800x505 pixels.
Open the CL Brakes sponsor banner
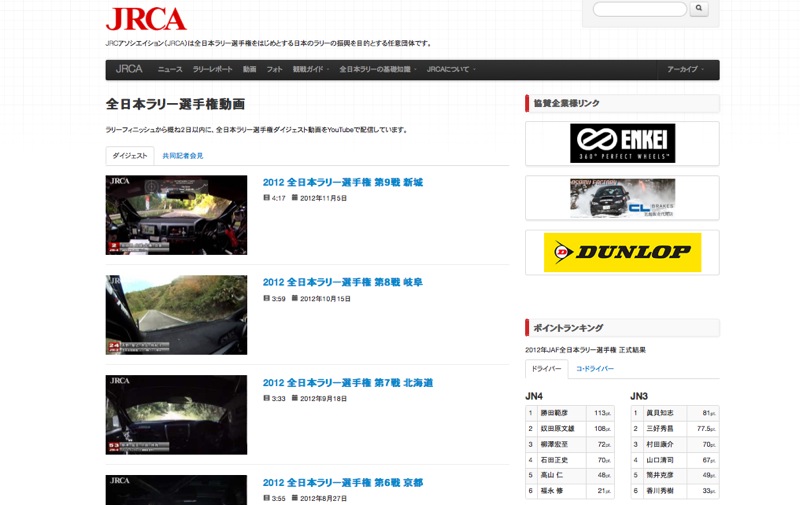622,198
